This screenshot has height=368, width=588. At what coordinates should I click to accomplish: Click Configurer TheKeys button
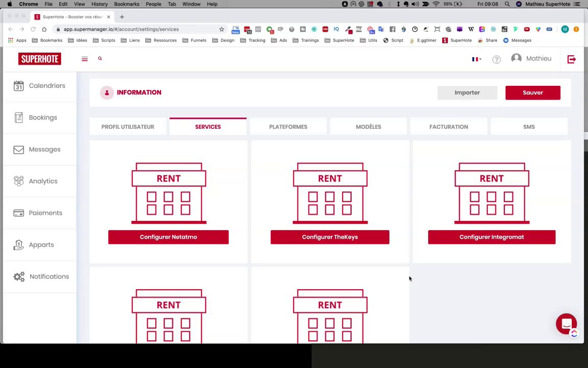click(330, 237)
